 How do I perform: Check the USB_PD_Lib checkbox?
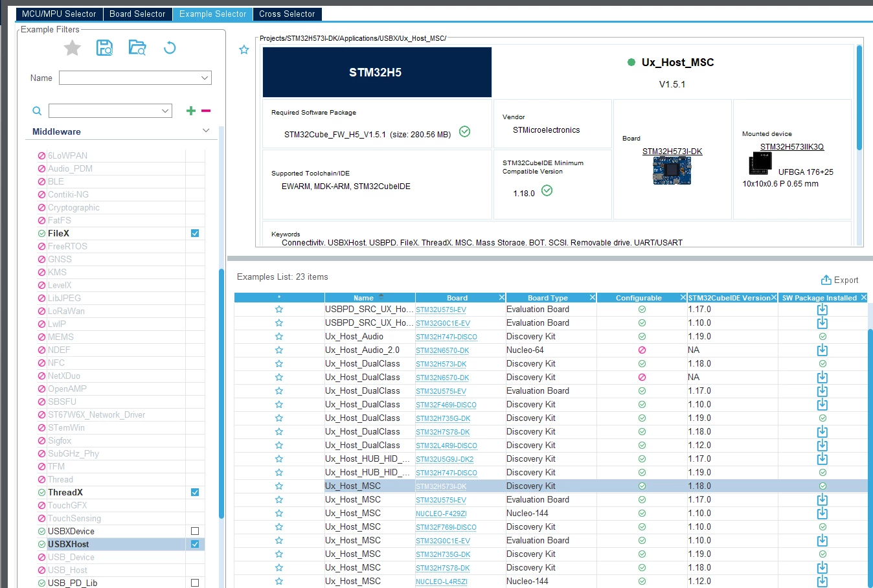[195, 583]
